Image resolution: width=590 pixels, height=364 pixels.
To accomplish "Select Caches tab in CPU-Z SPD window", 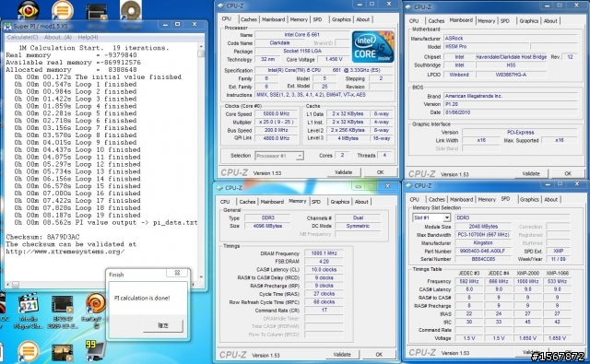I will click(x=436, y=200).
